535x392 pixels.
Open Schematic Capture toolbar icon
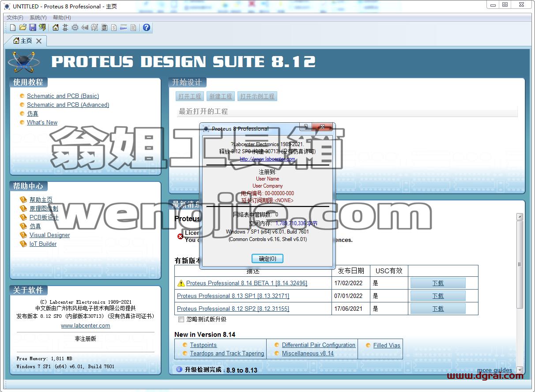(65, 27)
